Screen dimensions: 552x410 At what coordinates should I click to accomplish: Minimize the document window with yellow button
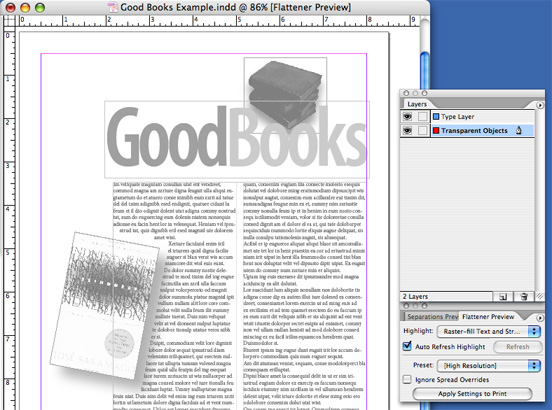tap(25, 7)
